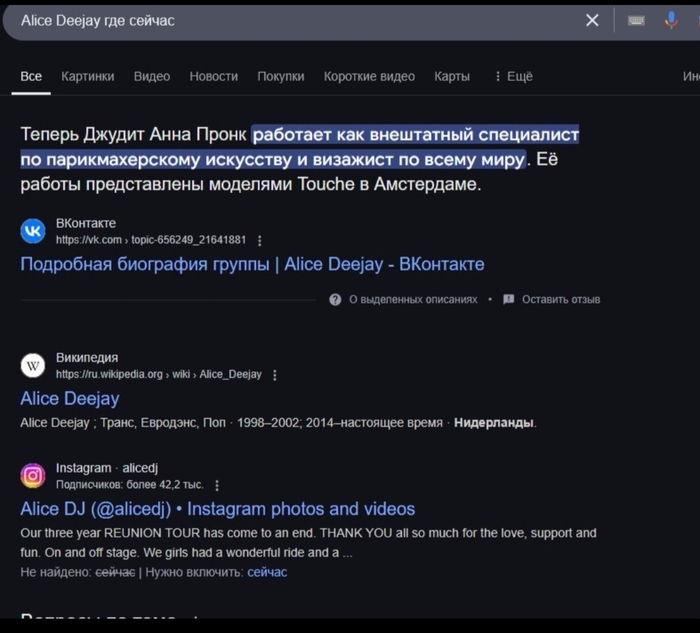Clear the search query with the X icon
Image resolution: width=700 pixels, height=633 pixels.
click(x=592, y=20)
